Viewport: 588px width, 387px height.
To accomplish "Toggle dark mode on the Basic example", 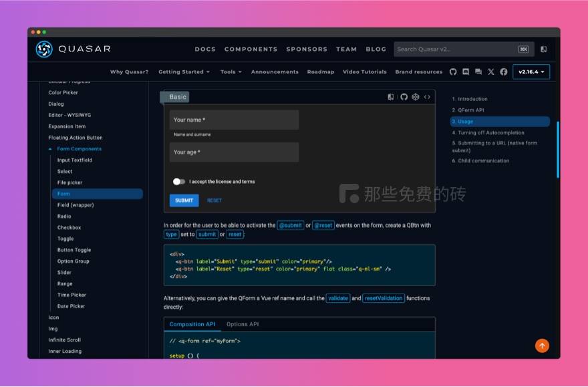I will [x=391, y=97].
